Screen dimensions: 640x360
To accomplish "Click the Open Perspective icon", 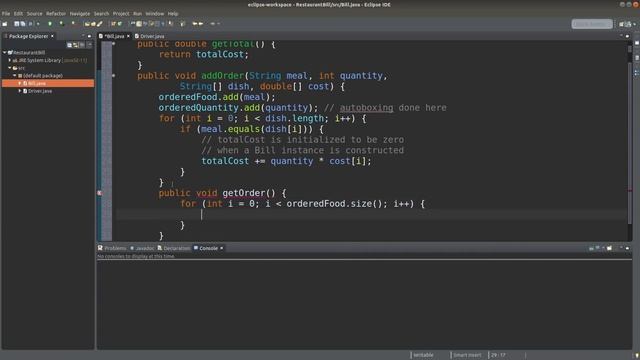I will pos(622,24).
